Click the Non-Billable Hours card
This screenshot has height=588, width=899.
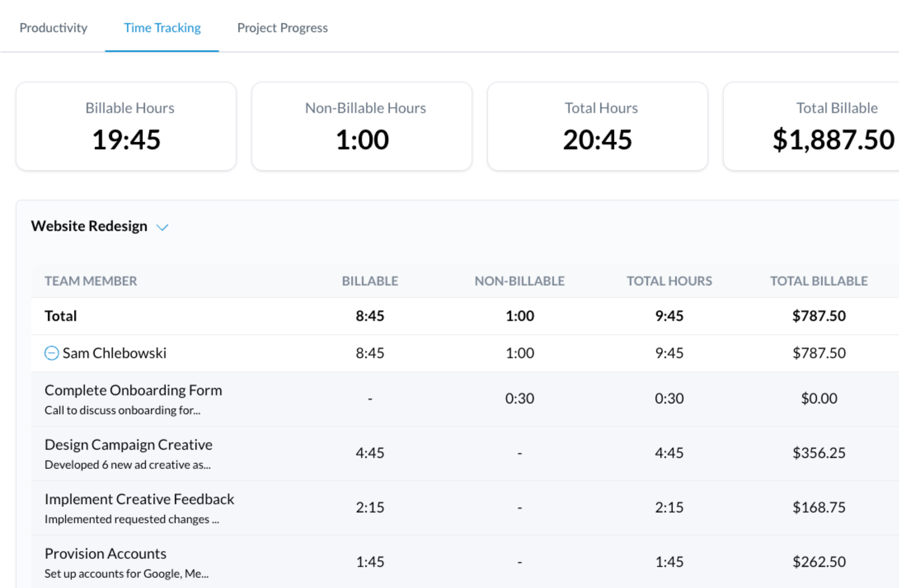pyautogui.click(x=362, y=126)
